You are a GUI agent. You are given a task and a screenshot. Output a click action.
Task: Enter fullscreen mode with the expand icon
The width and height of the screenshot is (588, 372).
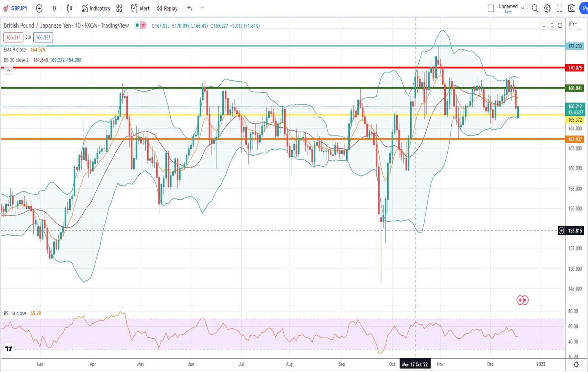click(x=559, y=8)
